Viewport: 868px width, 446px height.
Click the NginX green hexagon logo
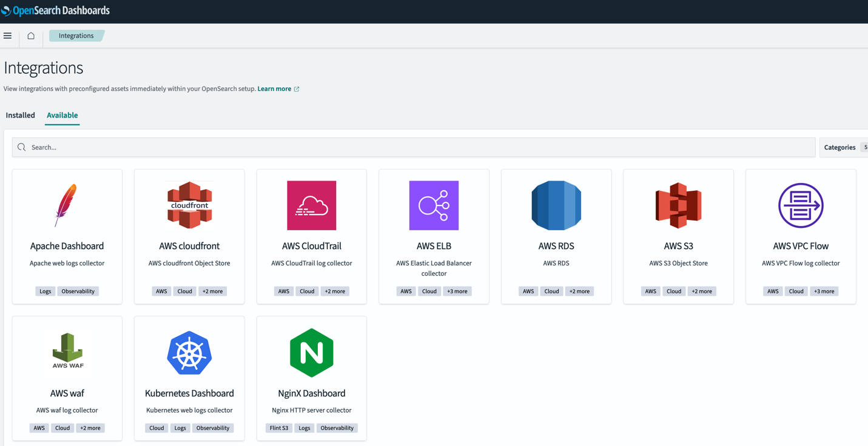[x=311, y=353]
